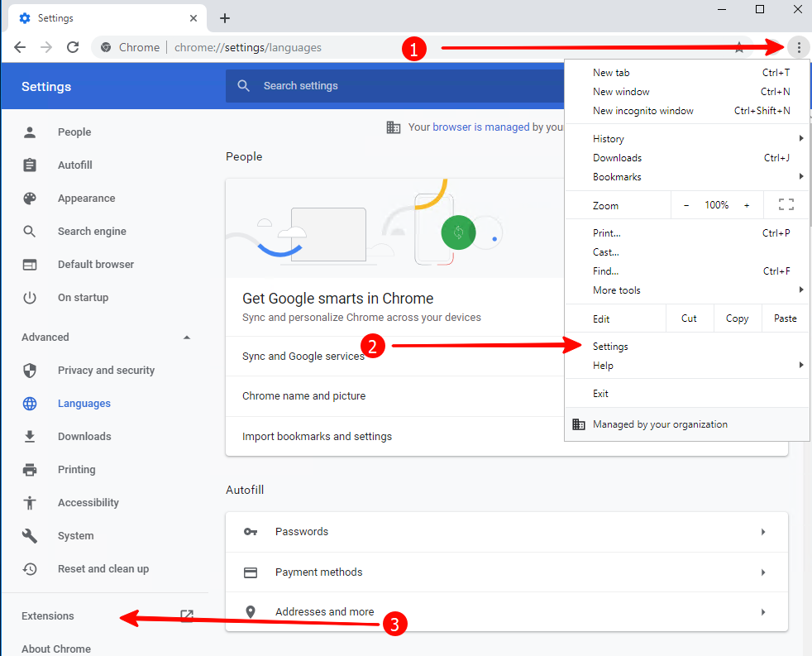Click the Accessibility figure icon
812x656 pixels.
pyautogui.click(x=30, y=503)
